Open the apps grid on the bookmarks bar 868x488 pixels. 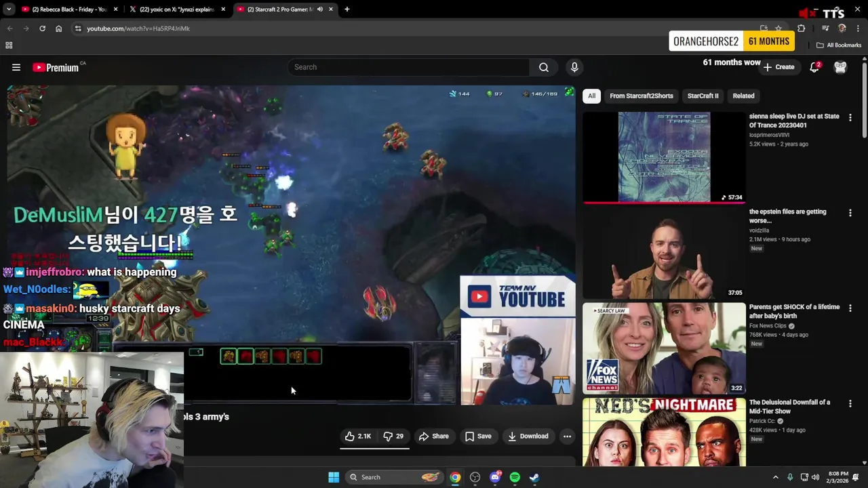pyautogui.click(x=9, y=45)
